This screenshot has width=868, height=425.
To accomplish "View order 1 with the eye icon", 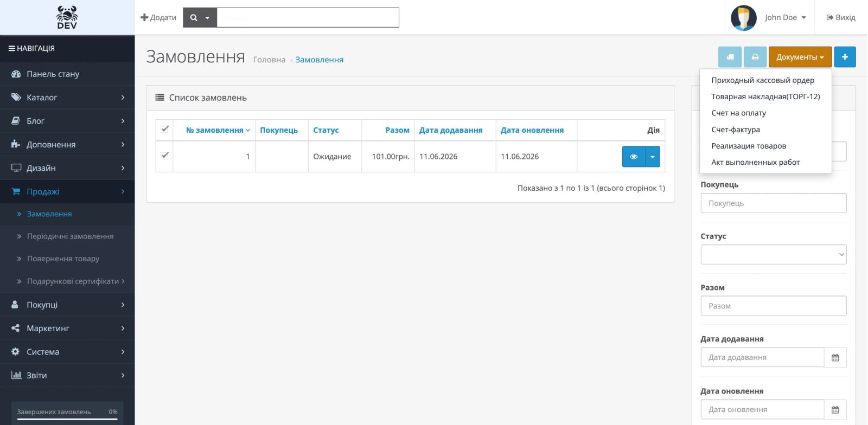I will (633, 157).
